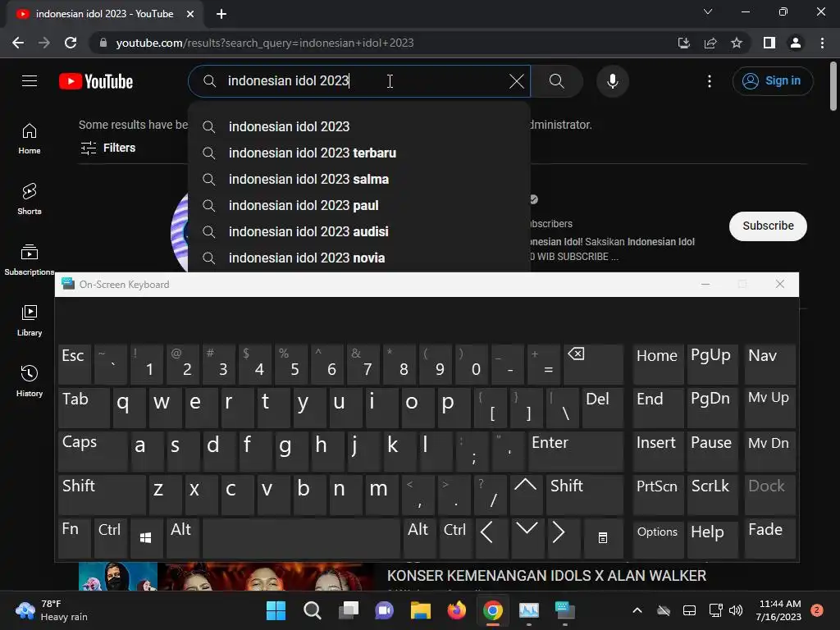This screenshot has height=630, width=840.
Task: Open History in the sidebar
Action: (30, 381)
